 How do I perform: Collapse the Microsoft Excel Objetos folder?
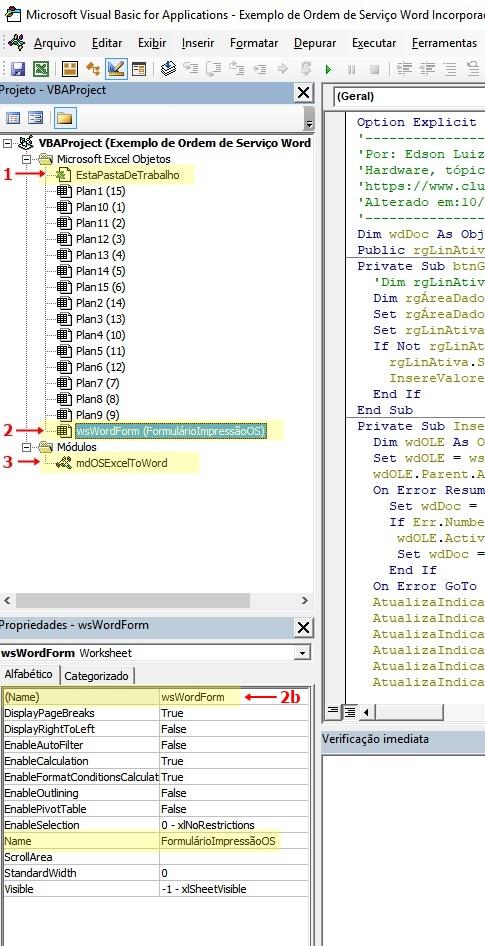[27, 159]
